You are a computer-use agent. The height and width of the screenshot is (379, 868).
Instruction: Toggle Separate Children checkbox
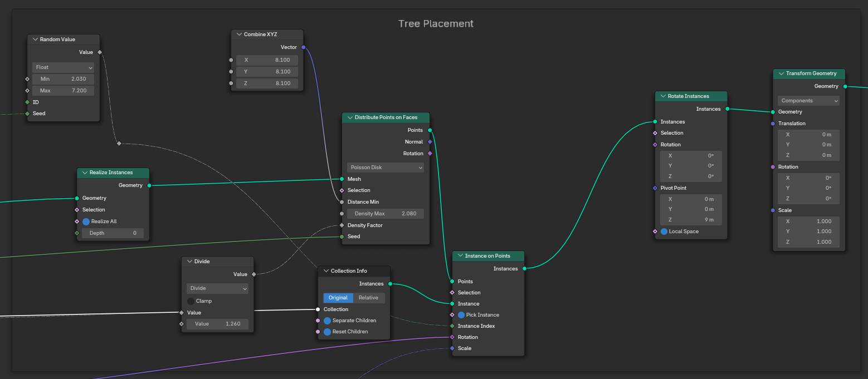coord(327,321)
